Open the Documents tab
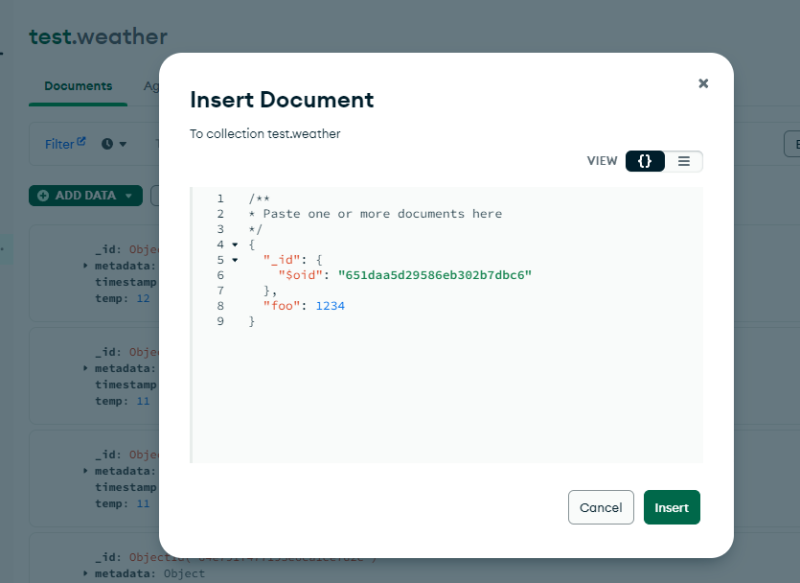The height and width of the screenshot is (583, 800). (78, 86)
